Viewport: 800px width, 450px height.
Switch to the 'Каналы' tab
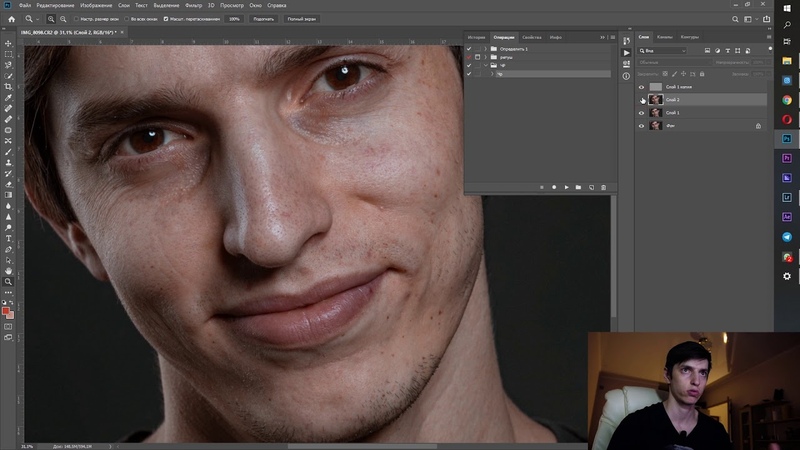point(665,37)
